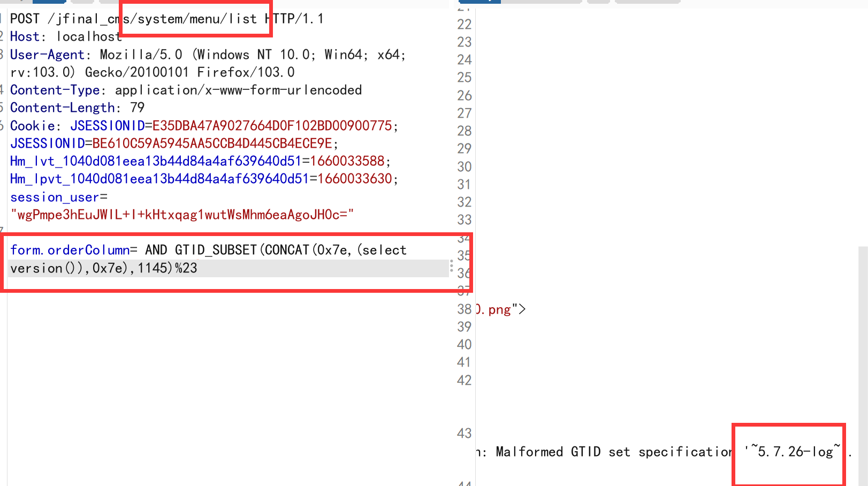Screen dimensions: 868x486
Task: Click the Cookie JSESSIONID value starting E35DBA47
Action: 272,126
